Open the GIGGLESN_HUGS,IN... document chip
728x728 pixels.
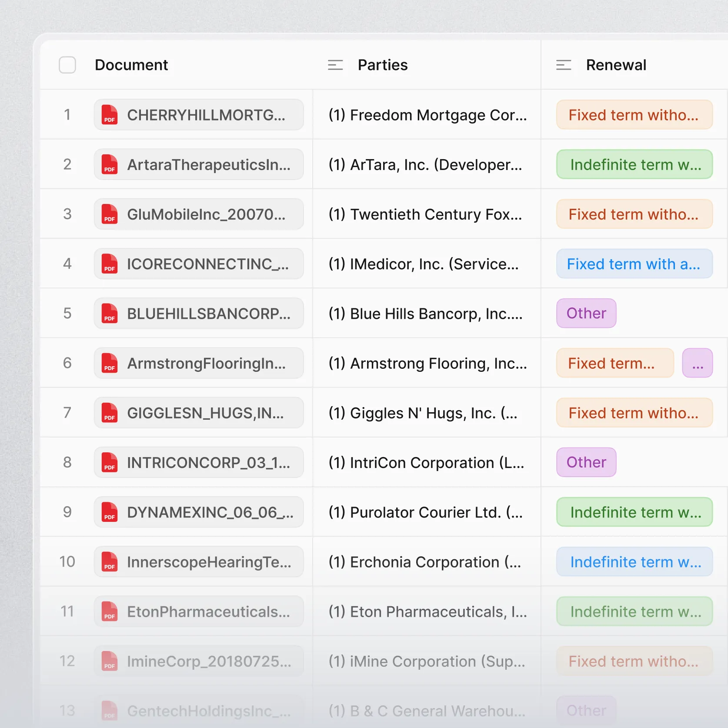point(199,413)
